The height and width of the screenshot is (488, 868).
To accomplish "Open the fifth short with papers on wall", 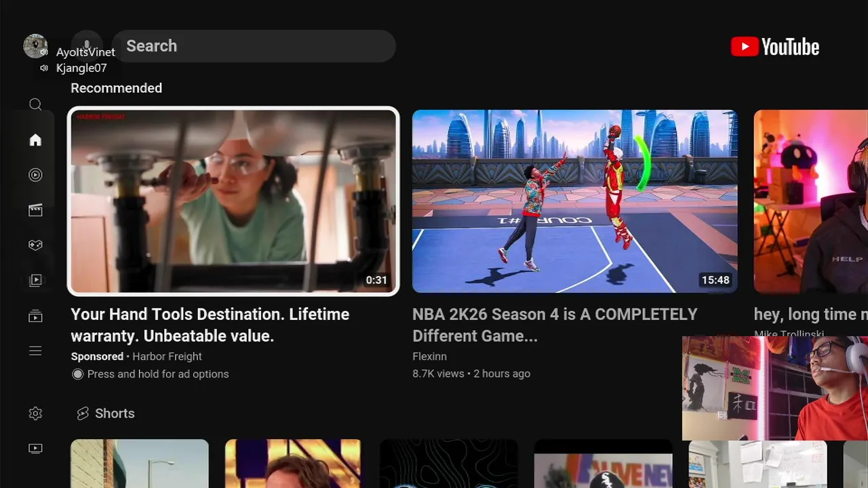I will point(757,464).
